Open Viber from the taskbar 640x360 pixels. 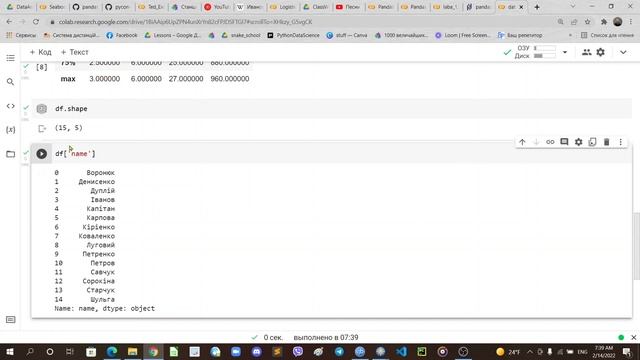point(298,351)
